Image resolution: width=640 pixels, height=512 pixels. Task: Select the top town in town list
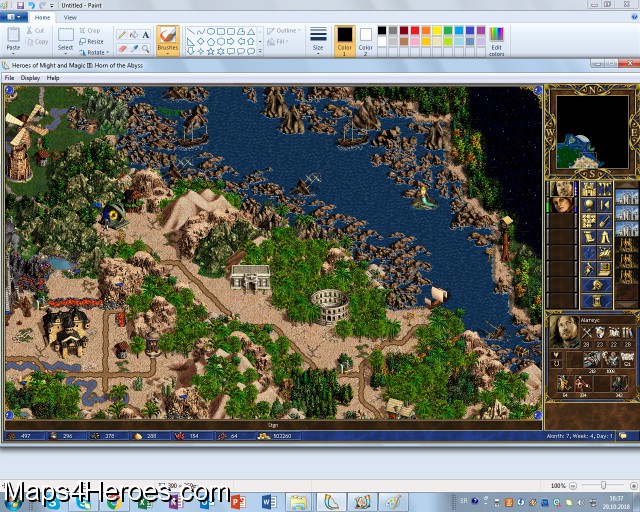[627, 198]
